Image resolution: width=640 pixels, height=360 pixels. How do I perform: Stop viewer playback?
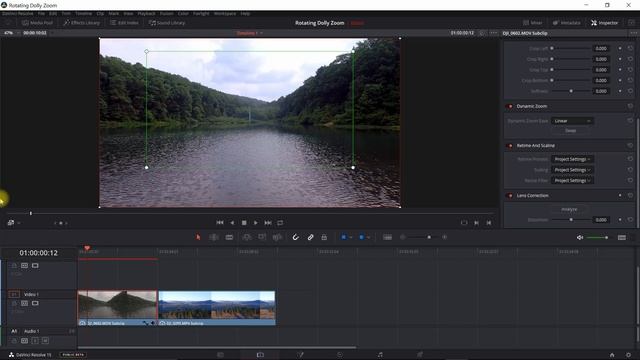(x=244, y=223)
